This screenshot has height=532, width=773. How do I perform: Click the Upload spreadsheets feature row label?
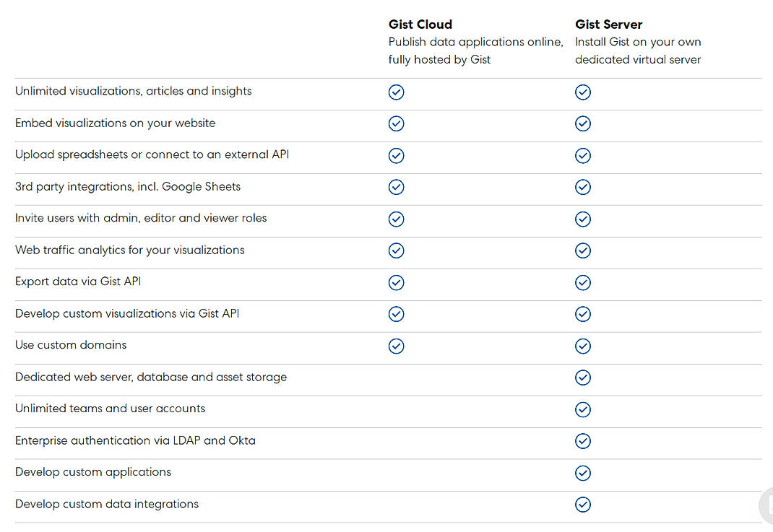point(152,154)
